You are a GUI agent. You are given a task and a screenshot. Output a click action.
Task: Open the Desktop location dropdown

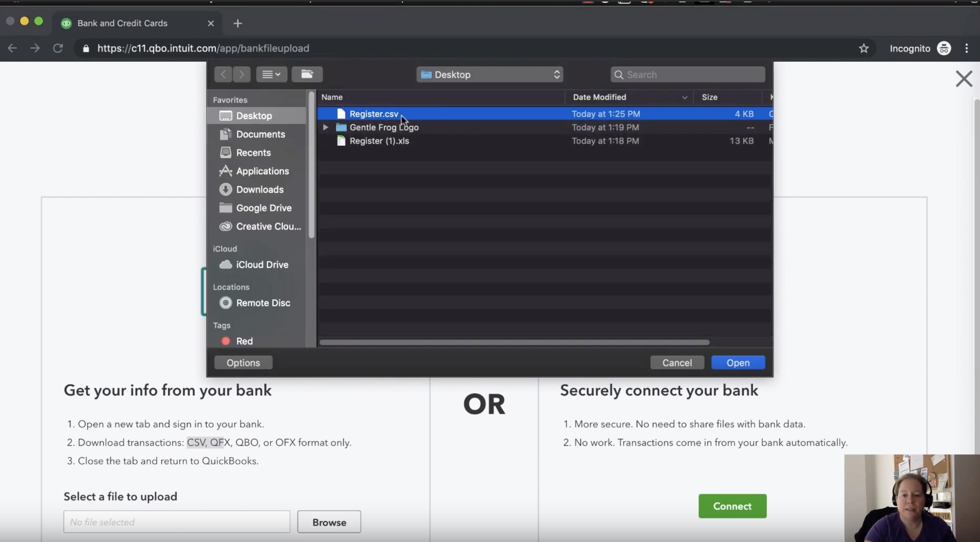click(489, 75)
